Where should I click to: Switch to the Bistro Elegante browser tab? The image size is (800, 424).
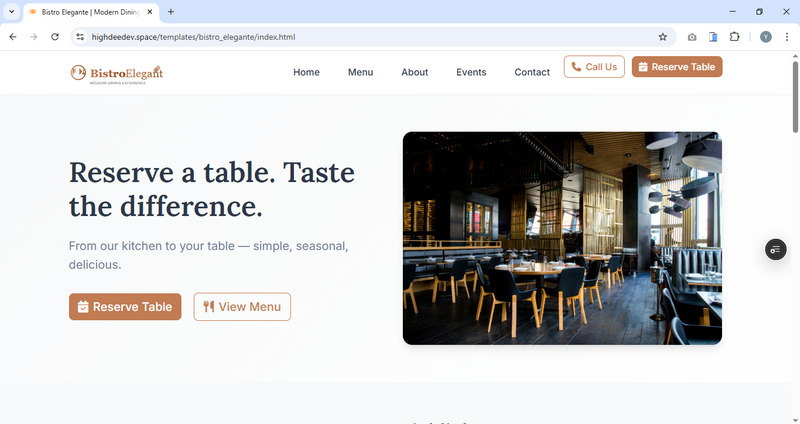pos(91,12)
